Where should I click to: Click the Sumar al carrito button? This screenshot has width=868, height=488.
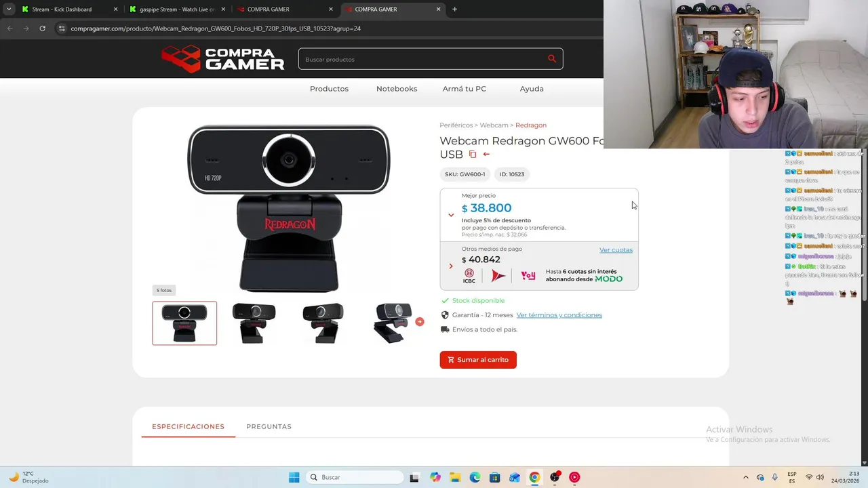(x=478, y=360)
